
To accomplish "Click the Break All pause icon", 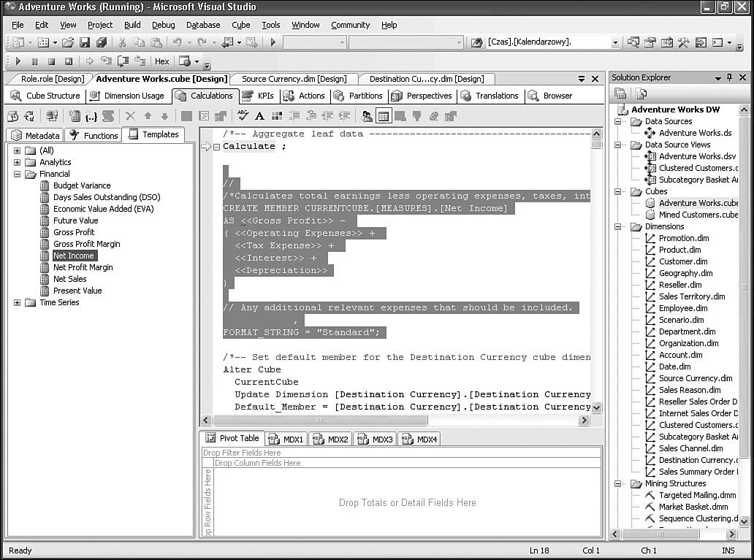I will coord(34,61).
